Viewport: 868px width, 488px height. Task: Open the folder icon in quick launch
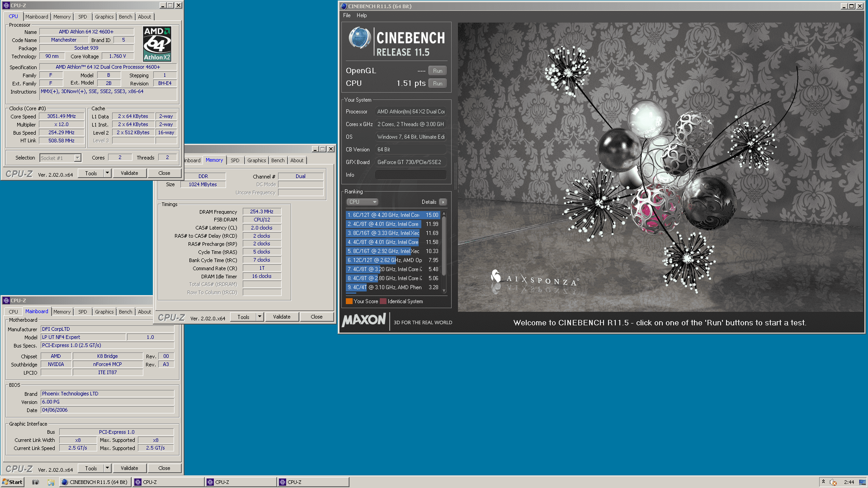click(x=51, y=482)
